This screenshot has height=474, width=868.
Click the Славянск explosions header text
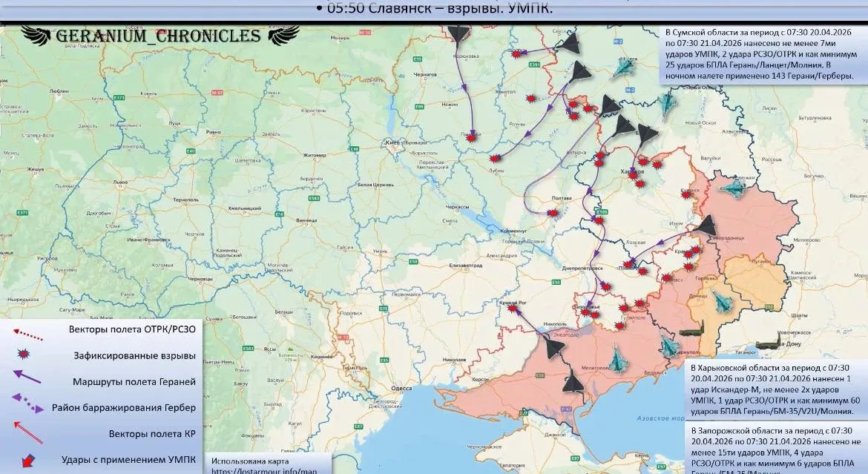click(x=434, y=8)
